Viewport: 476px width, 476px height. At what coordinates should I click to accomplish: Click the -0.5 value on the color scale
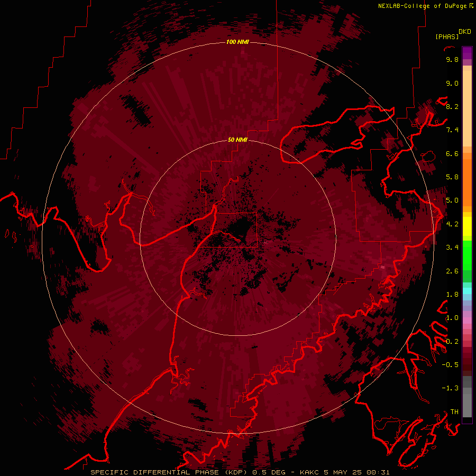[450, 365]
